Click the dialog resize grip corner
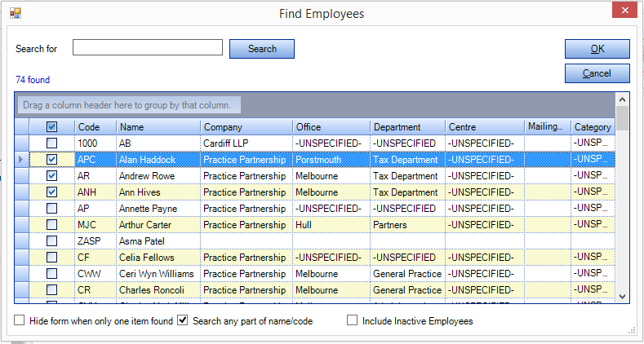Screen dimensions: 644x344 tap(632, 331)
